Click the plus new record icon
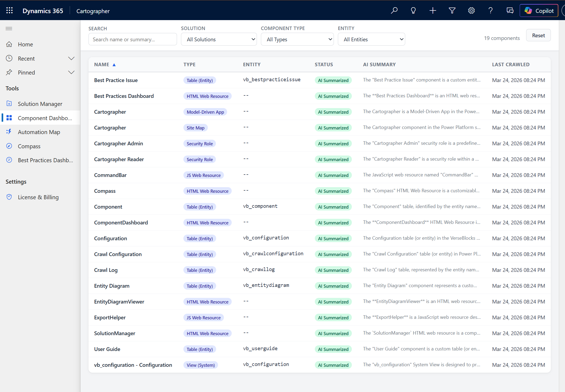The width and height of the screenshot is (565, 392). [433, 11]
